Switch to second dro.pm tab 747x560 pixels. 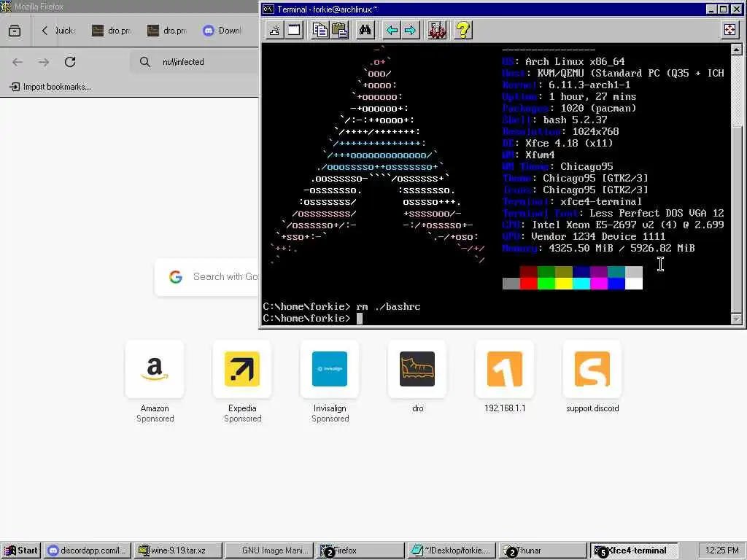pos(167,31)
